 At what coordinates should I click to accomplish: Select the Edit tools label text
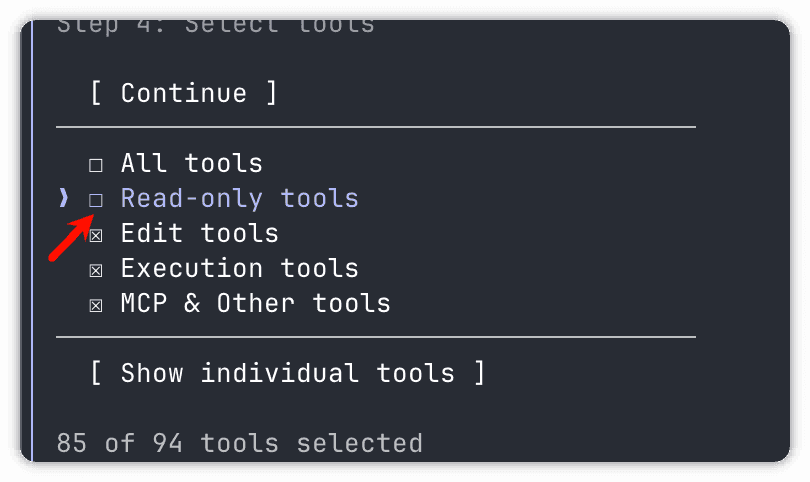click(x=199, y=233)
